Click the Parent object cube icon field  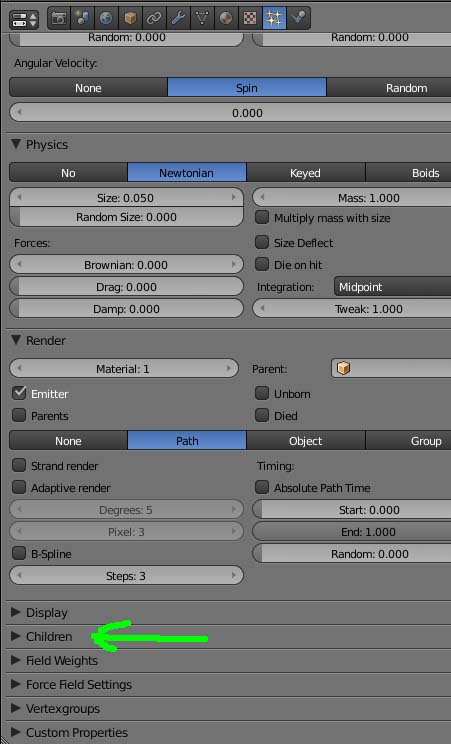click(x=391, y=368)
